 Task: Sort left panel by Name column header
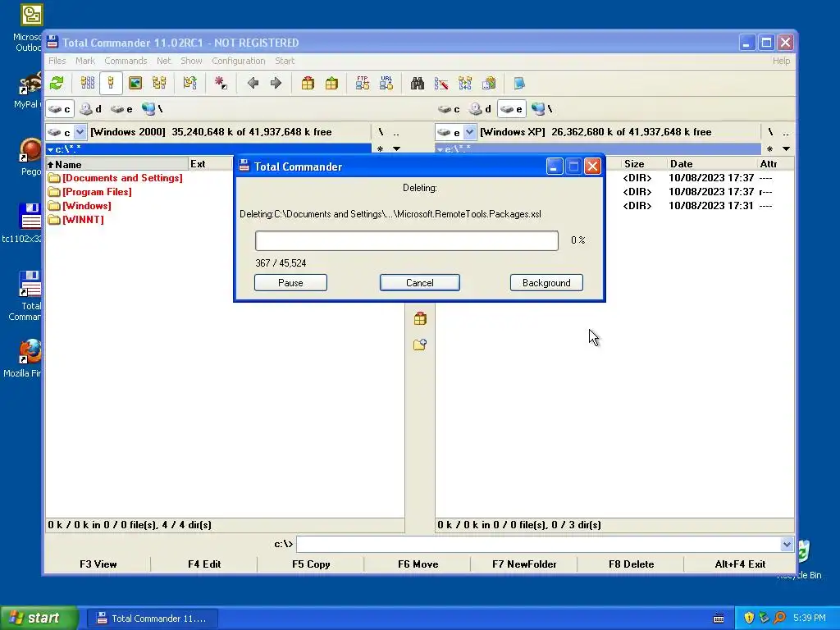pos(116,164)
